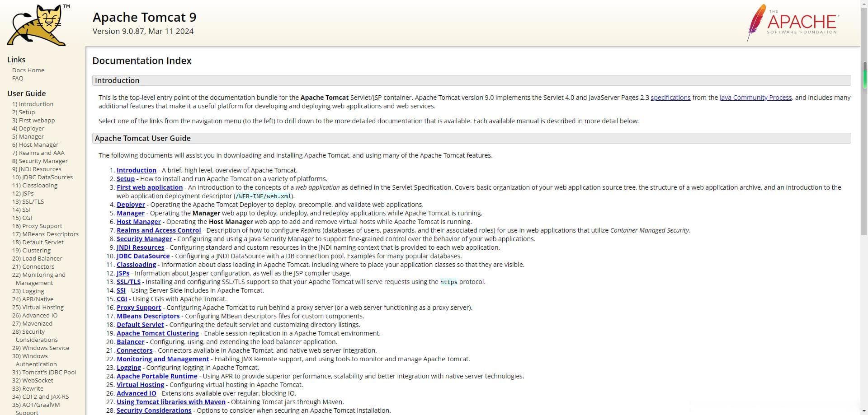This screenshot has height=415, width=868.
Task: Open 11) Classloading in sidebar
Action: click(x=35, y=185)
